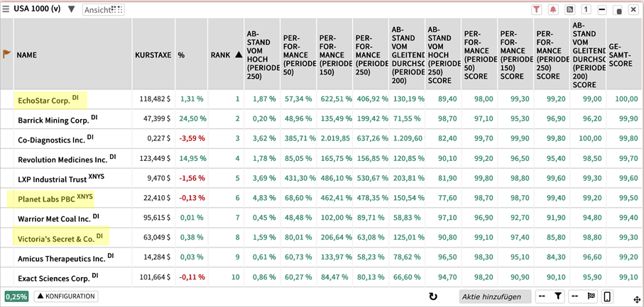Sort by the RANK column header
Viewport: 644px width, 307px height.
tap(226, 55)
